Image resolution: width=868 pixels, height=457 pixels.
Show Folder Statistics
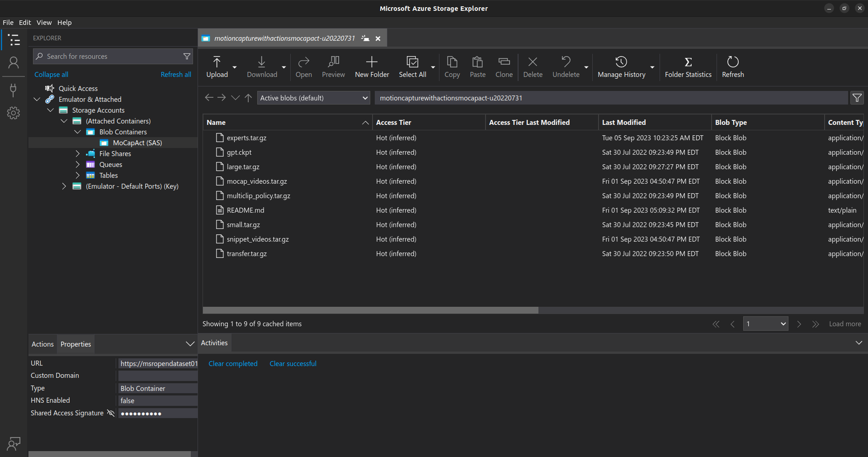pyautogui.click(x=688, y=67)
